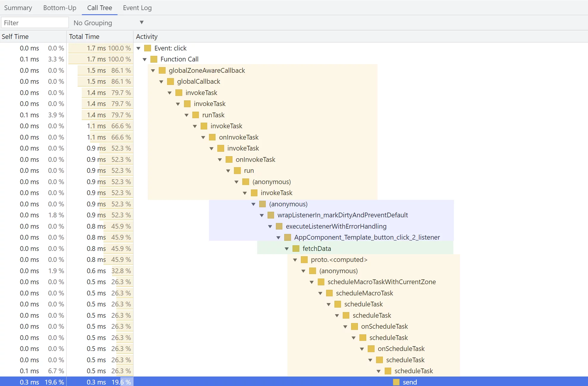Collapse globalZoneAwareCallback disclosure triangle
Screen dimensions: 588x386
pyautogui.click(x=153, y=71)
